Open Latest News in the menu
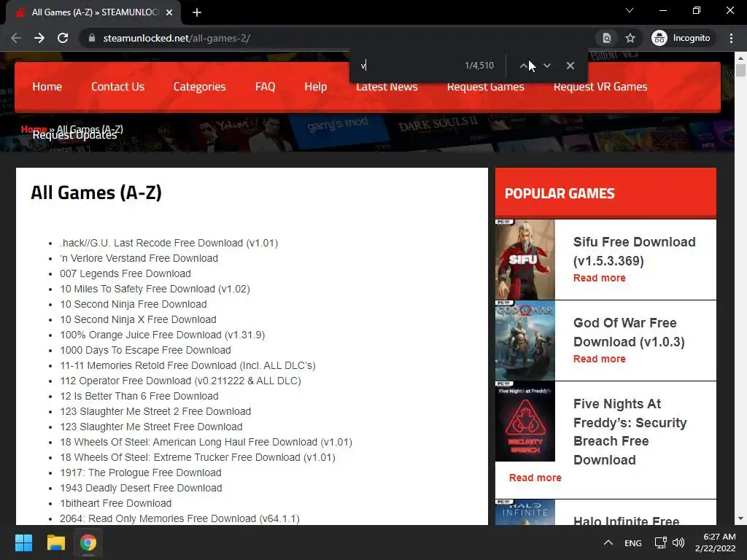The height and width of the screenshot is (560, 747). [x=387, y=87]
